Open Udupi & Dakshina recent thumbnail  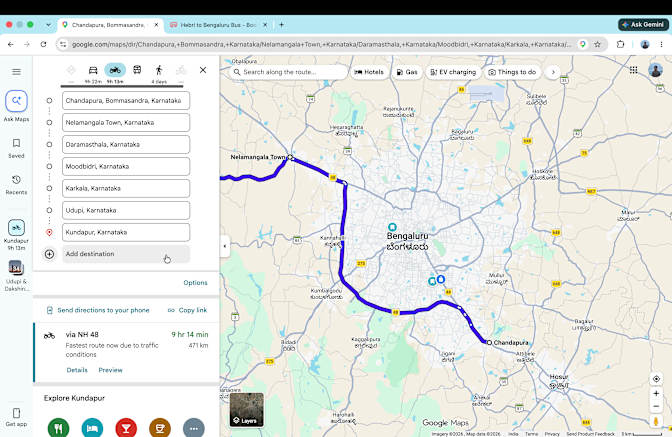pyautogui.click(x=16, y=275)
